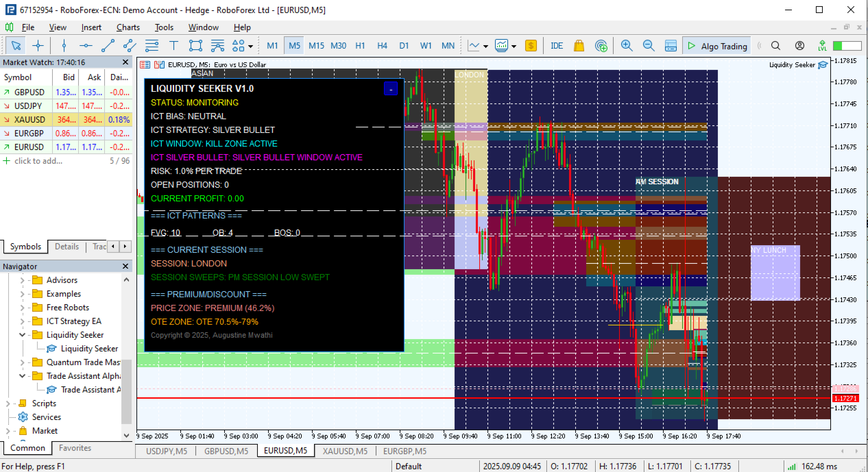Switch to the XAUUSD,M5 chart tab

coord(345,451)
